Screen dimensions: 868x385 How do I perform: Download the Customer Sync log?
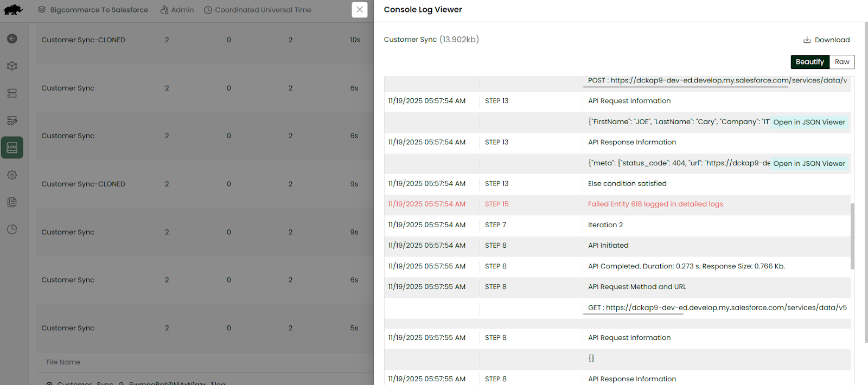[x=826, y=40]
